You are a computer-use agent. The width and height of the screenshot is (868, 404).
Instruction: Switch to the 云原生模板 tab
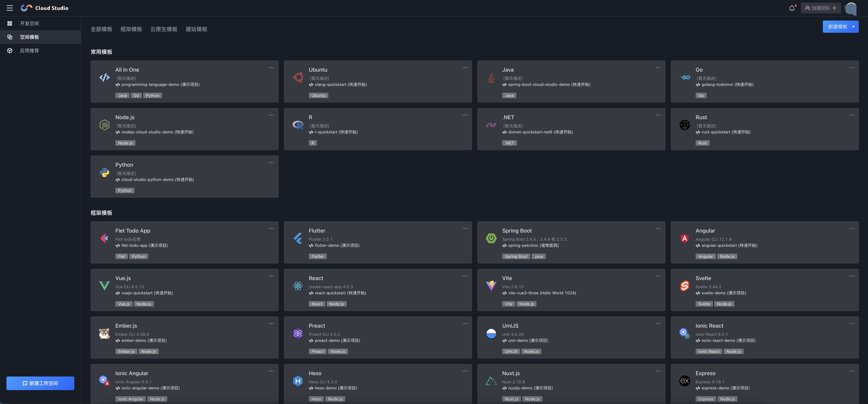point(163,29)
